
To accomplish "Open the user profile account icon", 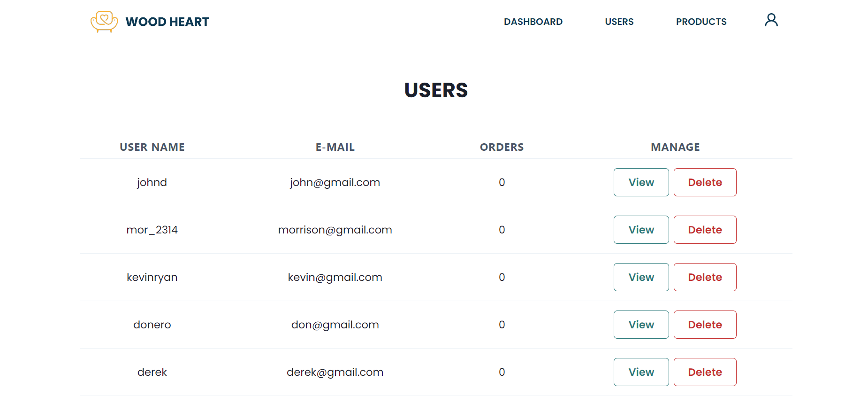I will (771, 20).
